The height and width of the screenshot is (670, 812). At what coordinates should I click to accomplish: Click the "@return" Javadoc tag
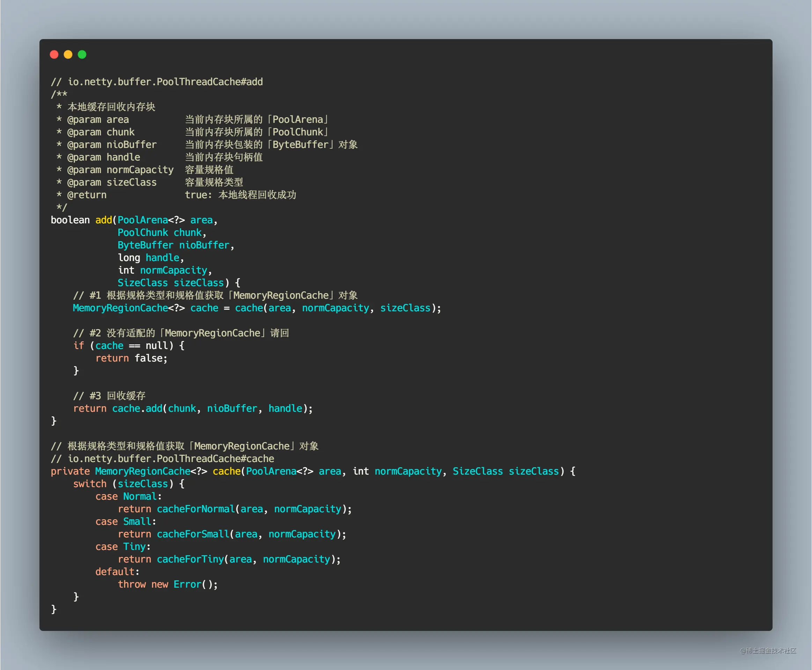[x=87, y=195]
